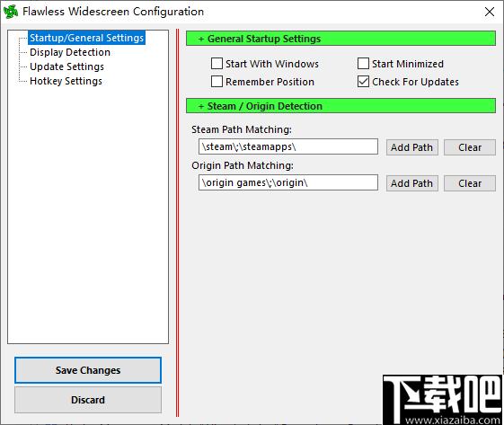Close the configuration window
504x425 pixels.
(490, 12)
